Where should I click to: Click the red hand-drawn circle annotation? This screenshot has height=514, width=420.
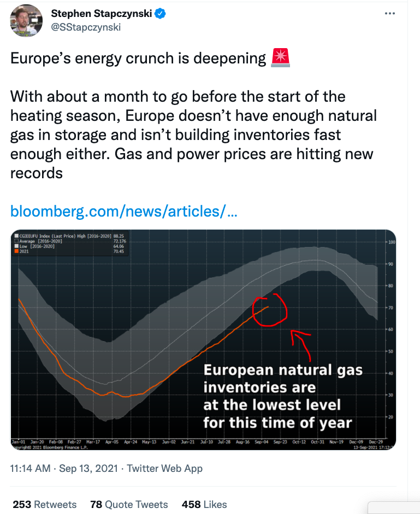point(269,310)
